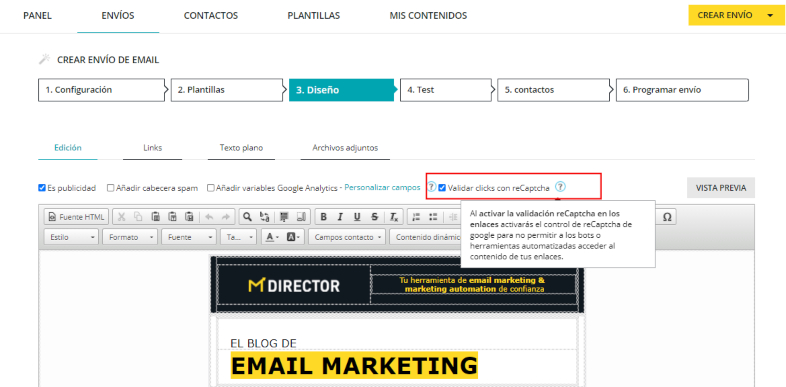Viewport: 786px width, 387px height.
Task: Toggle italic formatting
Action: pyautogui.click(x=340, y=217)
